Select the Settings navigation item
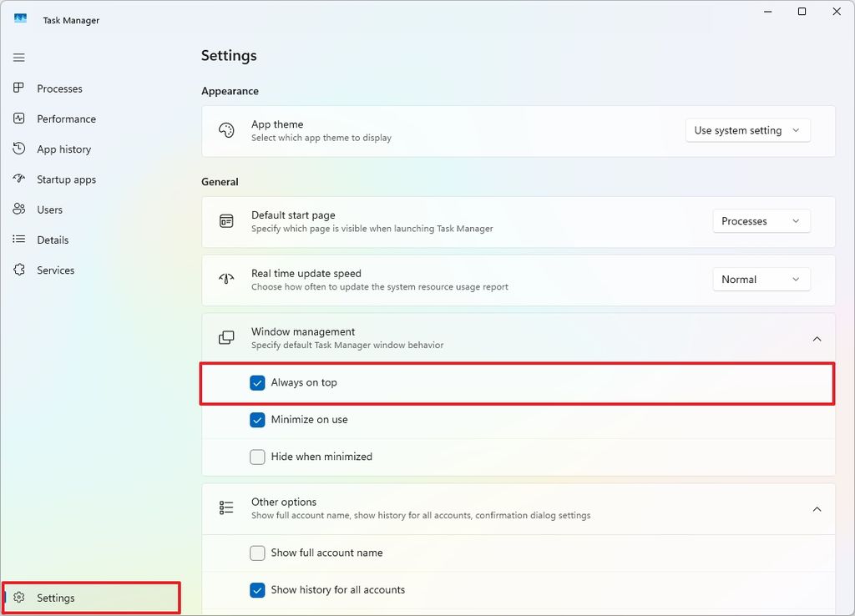The width and height of the screenshot is (855, 616). click(91, 598)
